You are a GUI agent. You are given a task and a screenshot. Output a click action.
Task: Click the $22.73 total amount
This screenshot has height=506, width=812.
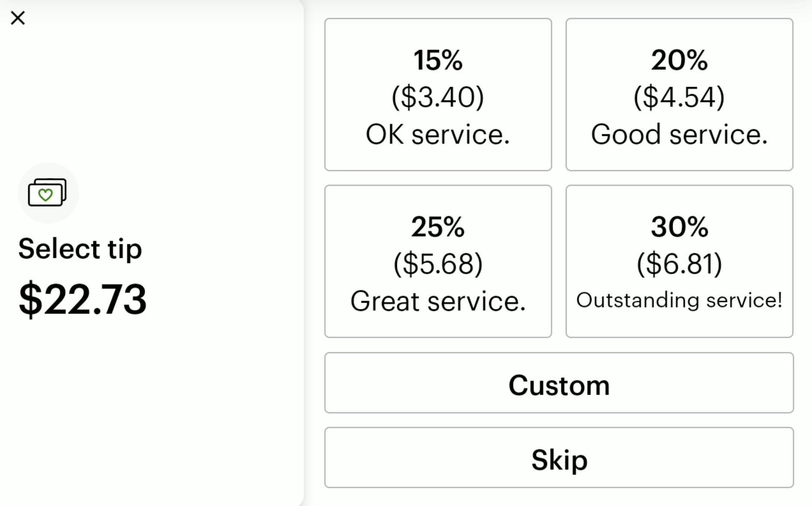pyautogui.click(x=82, y=296)
